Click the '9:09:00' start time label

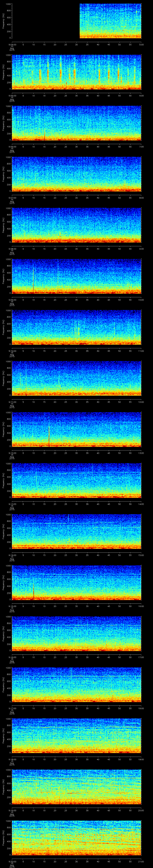tap(12, 300)
